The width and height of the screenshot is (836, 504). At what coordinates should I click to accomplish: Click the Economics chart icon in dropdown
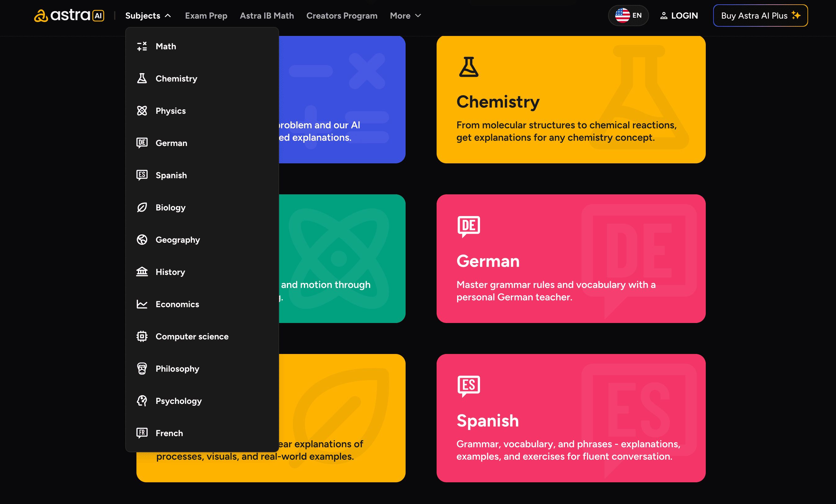pyautogui.click(x=142, y=304)
